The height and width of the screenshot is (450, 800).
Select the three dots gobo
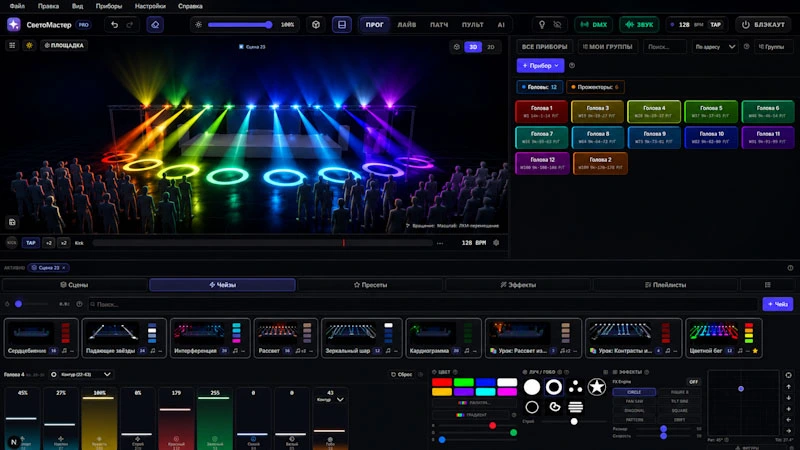tap(576, 387)
